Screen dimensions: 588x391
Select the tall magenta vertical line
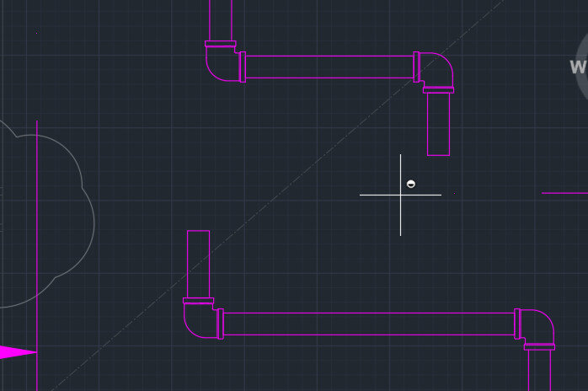37,256
